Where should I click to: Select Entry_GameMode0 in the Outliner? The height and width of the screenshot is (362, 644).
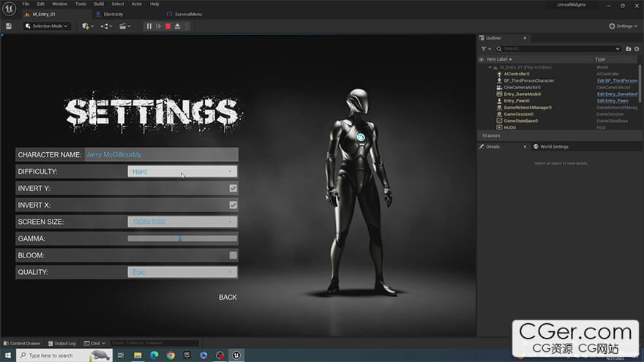pyautogui.click(x=522, y=94)
